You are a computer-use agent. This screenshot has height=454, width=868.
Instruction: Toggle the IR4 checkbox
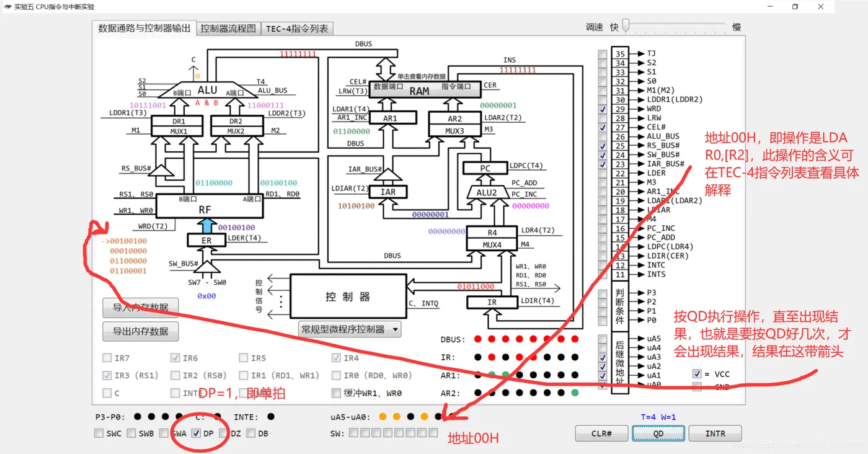tap(336, 358)
